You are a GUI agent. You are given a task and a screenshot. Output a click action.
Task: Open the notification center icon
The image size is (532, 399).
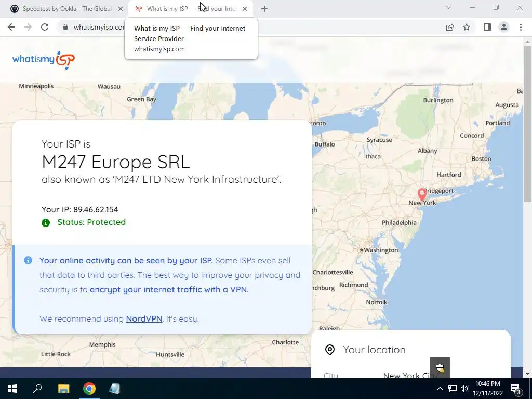515,389
